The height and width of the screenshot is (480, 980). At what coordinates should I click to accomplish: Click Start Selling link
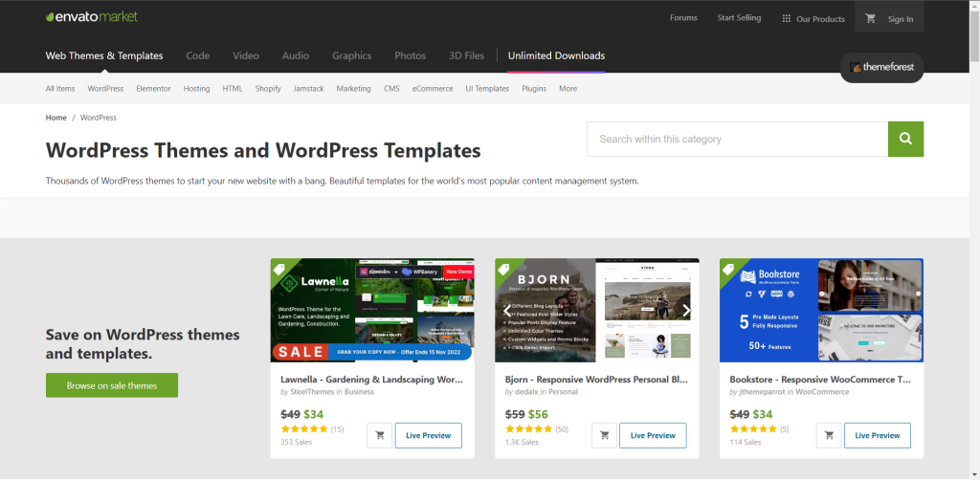coord(739,18)
